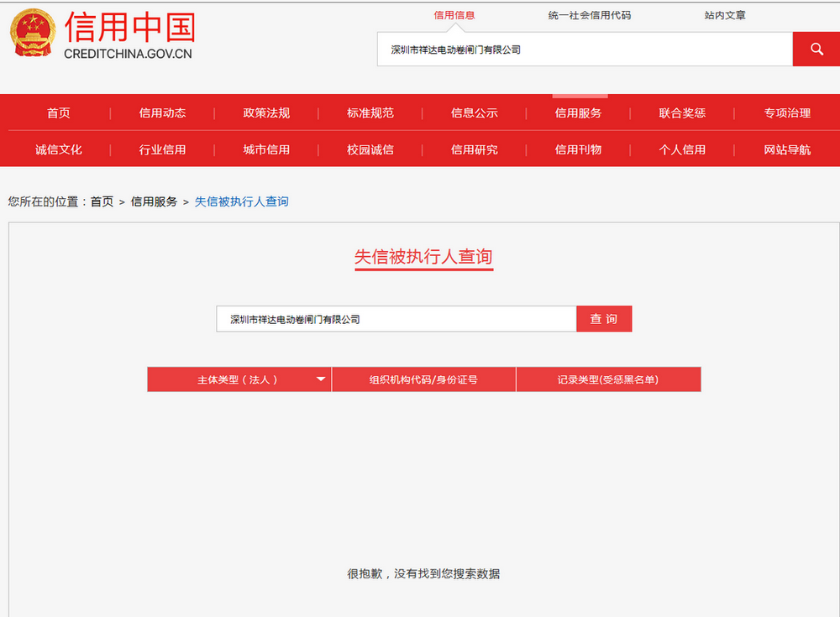The width and height of the screenshot is (840, 617).
Task: Open the 信用动态 menu item
Action: pos(162,113)
